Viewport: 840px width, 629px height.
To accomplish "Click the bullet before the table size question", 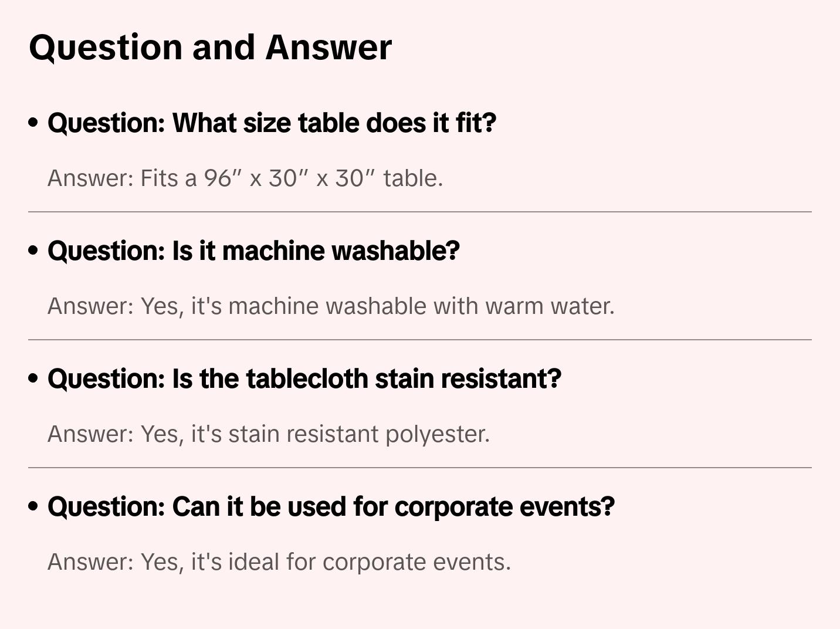I will point(33,123).
